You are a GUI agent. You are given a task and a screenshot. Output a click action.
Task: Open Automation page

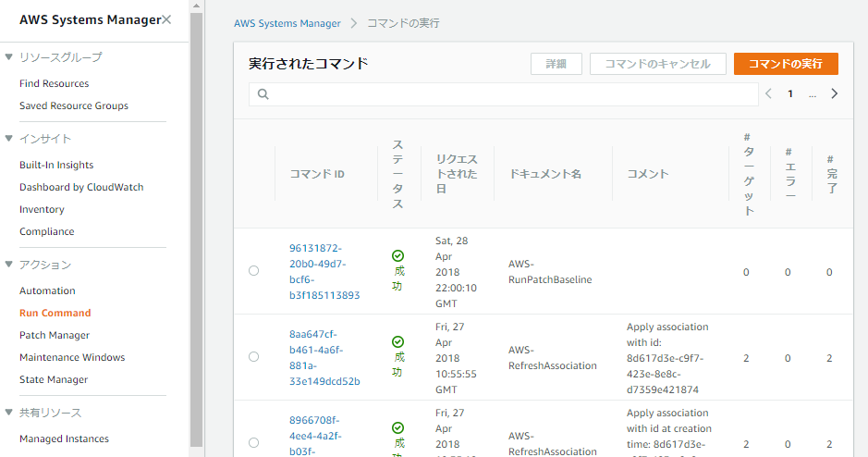click(x=48, y=290)
